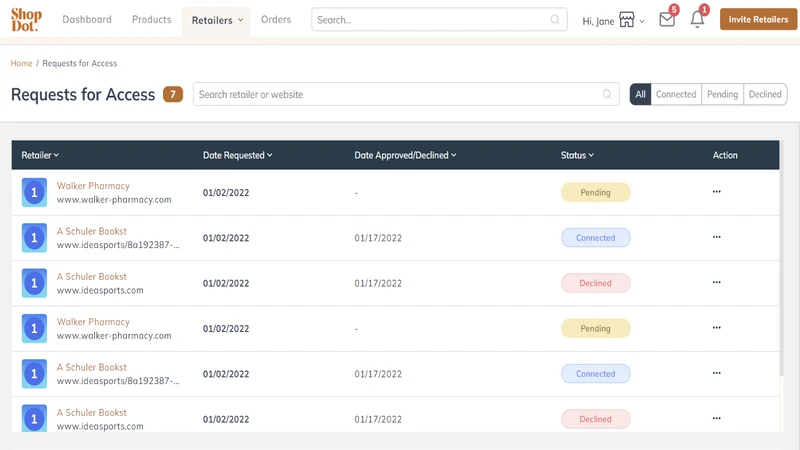The height and width of the screenshot is (450, 800).
Task: Click the magnifier in retailer search field
Action: pos(607,94)
